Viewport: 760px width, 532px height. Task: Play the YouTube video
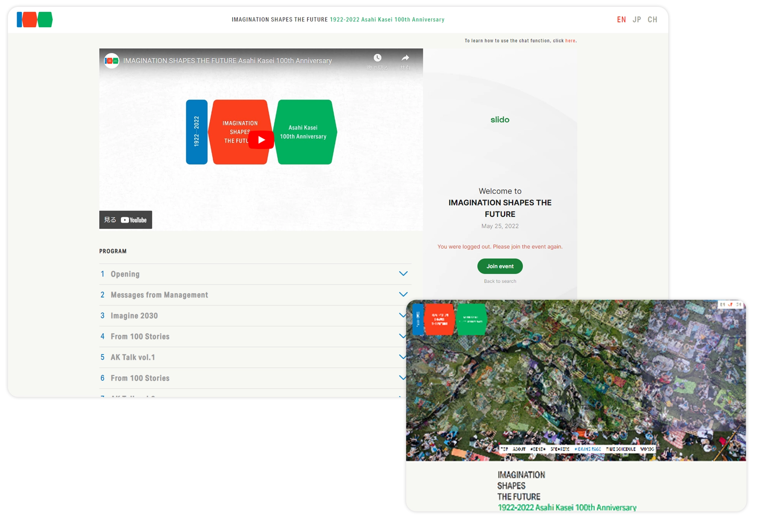(261, 140)
